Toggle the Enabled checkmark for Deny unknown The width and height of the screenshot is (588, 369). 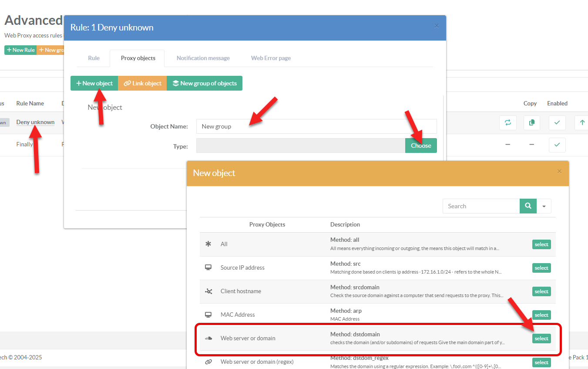pyautogui.click(x=557, y=123)
